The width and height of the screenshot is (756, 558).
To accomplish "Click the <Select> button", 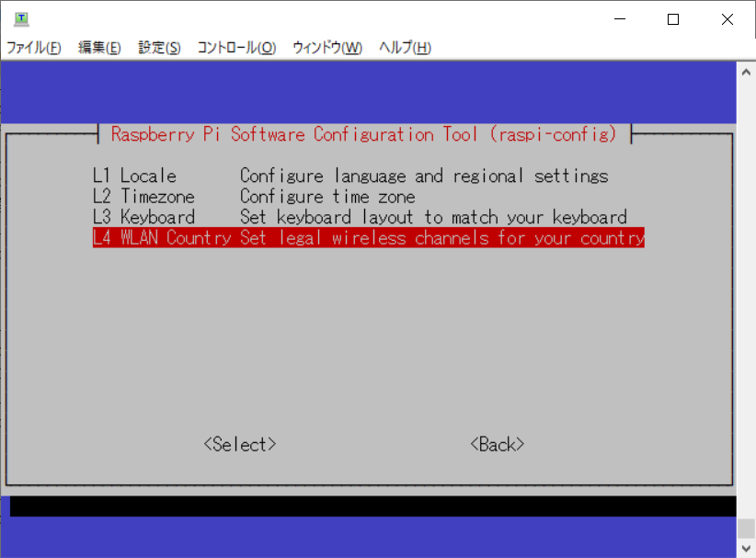I will (x=240, y=444).
